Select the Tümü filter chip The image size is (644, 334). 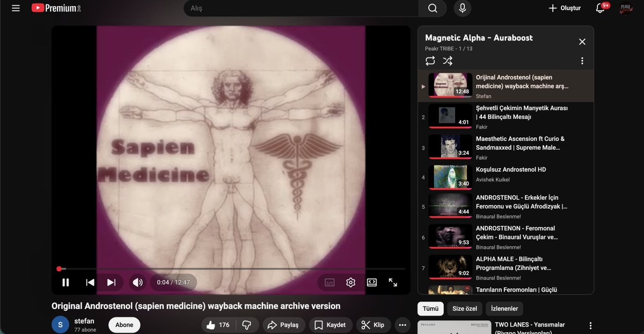430,309
